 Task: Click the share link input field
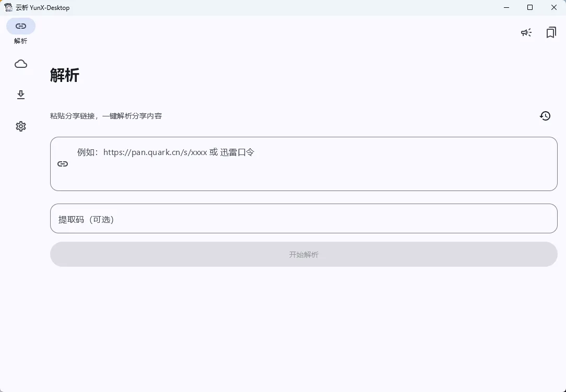point(303,164)
